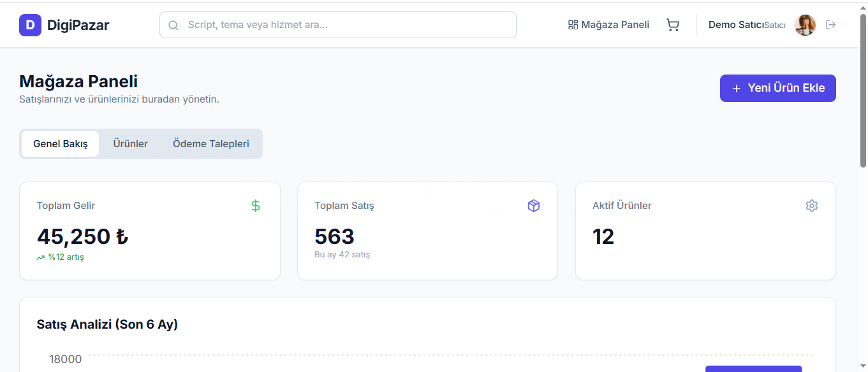Screen dimensions: 868x372
Task: Switch to the Genel Bakış tab
Action: (x=61, y=144)
